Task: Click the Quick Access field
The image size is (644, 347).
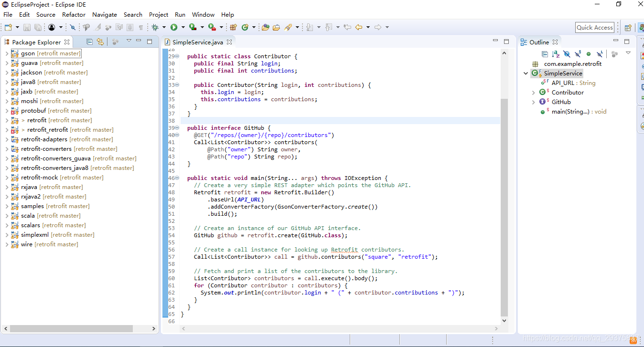Action: (x=595, y=27)
